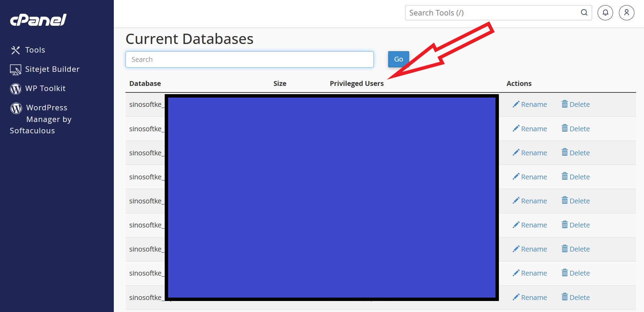
Task: Click into the Search Tools input box
Action: pos(492,13)
